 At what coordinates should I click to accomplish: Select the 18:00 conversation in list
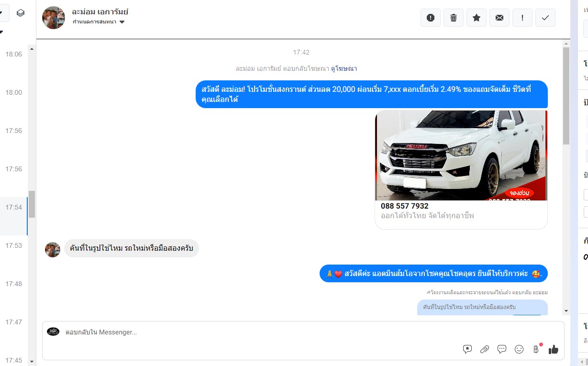14,92
